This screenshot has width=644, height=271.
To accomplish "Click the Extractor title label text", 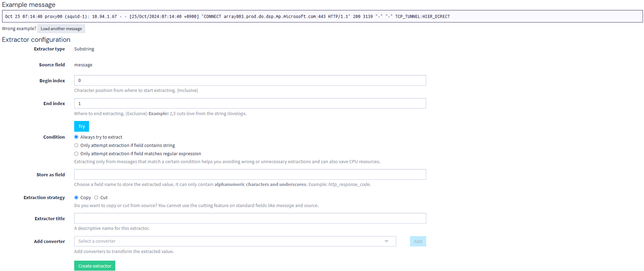I will [x=50, y=218].
